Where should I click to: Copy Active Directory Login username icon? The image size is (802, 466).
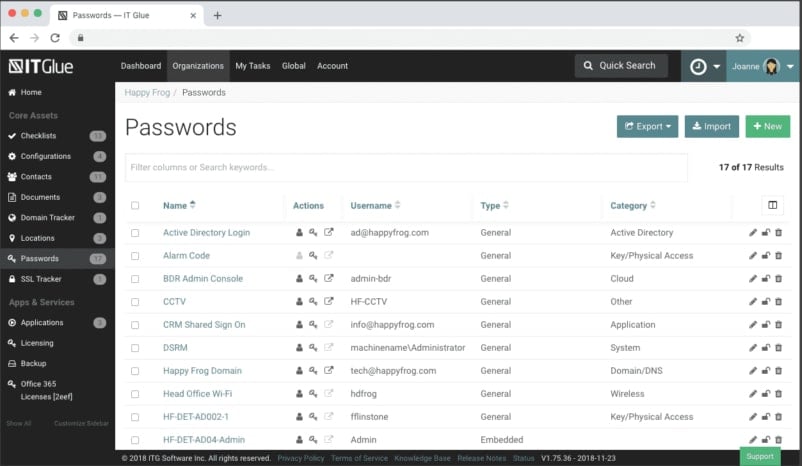click(x=299, y=233)
